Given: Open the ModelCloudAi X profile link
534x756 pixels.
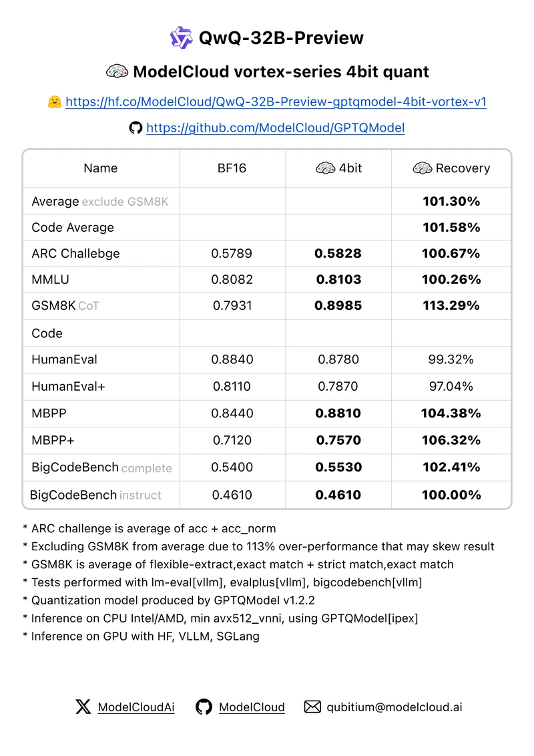Looking at the screenshot, I should click(136, 707).
